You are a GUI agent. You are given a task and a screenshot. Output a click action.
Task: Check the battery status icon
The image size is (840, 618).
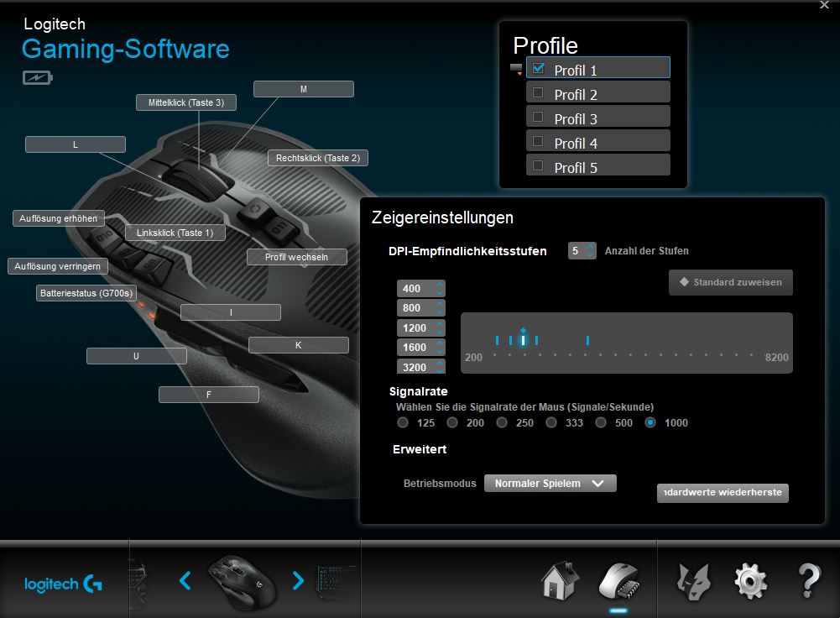pyautogui.click(x=38, y=78)
